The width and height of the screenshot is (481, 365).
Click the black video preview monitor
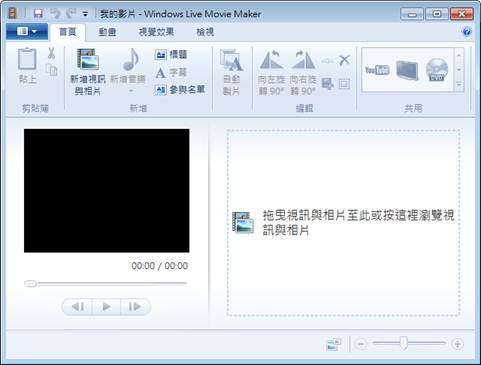coord(107,191)
